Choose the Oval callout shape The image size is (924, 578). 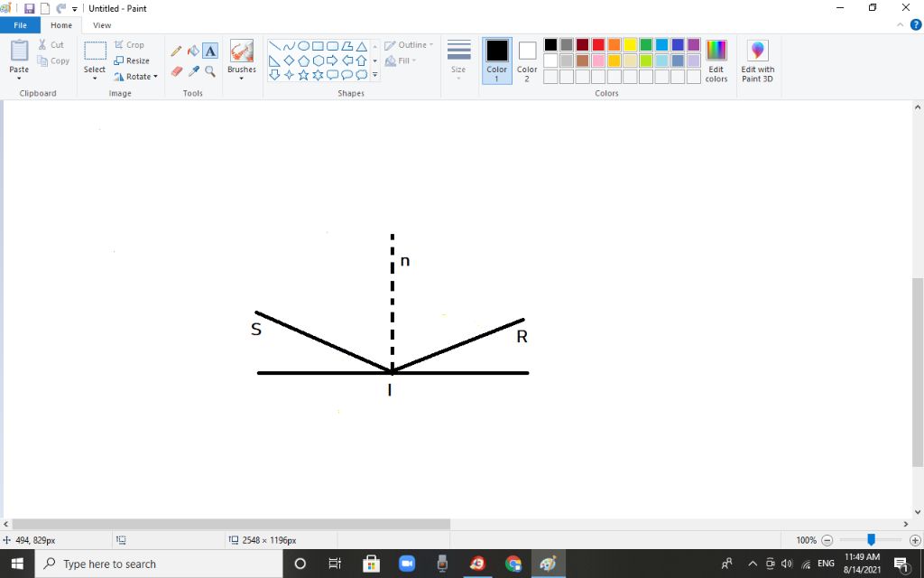[x=347, y=75]
